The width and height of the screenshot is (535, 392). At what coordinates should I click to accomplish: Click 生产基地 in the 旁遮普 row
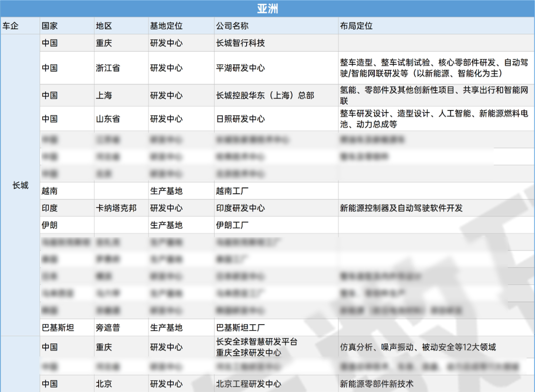166,328
